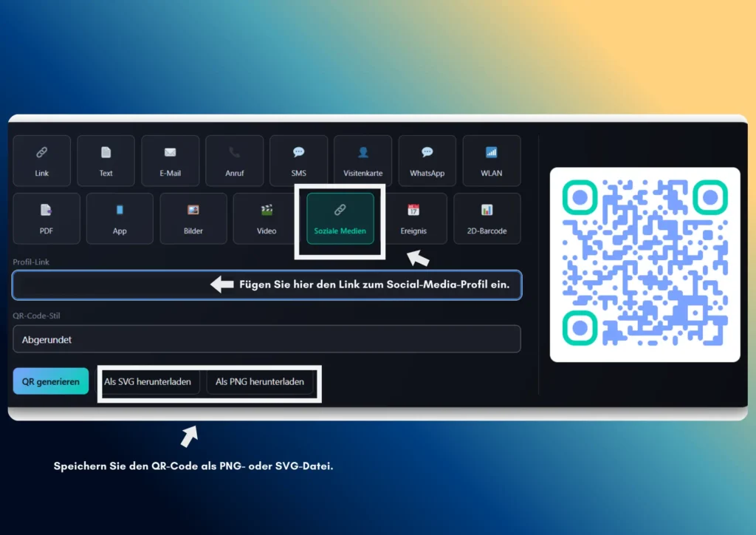The height and width of the screenshot is (535, 756).
Task: Open the SMS QR code generator
Action: pos(298,160)
